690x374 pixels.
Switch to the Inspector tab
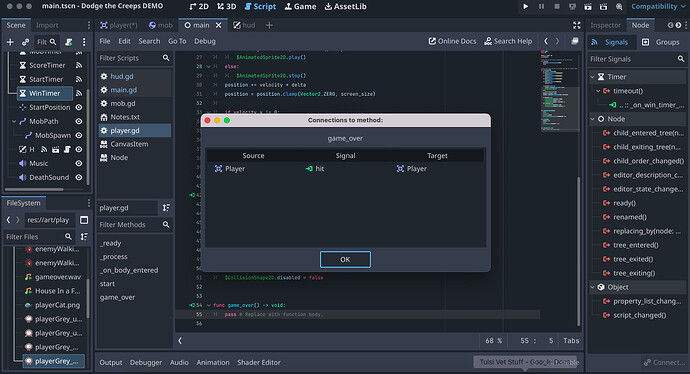coord(606,25)
